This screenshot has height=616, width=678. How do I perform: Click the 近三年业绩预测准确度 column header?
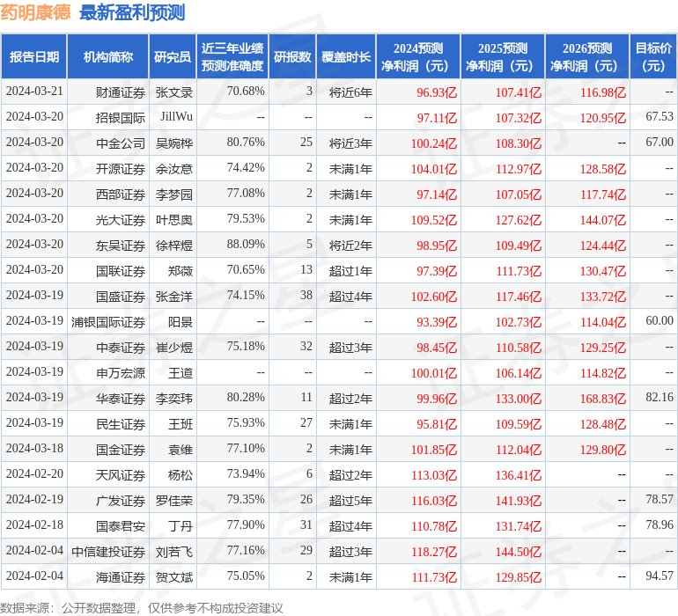pos(232,56)
